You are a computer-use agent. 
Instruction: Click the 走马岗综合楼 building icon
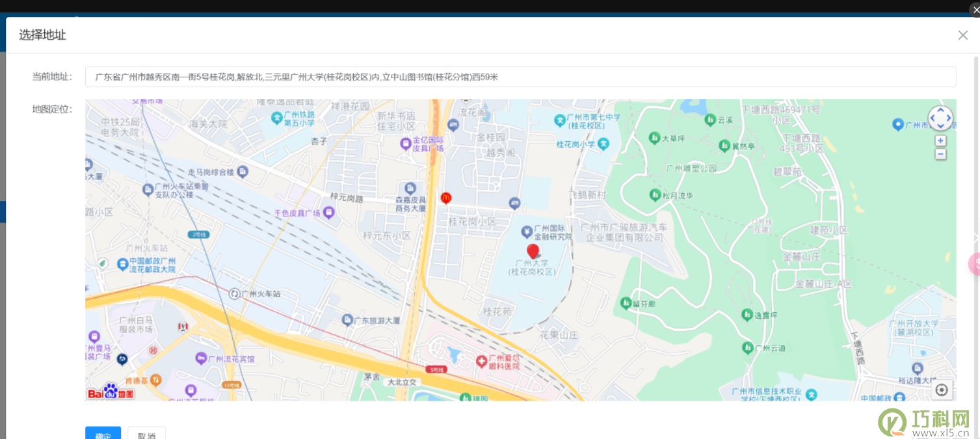coord(243,172)
